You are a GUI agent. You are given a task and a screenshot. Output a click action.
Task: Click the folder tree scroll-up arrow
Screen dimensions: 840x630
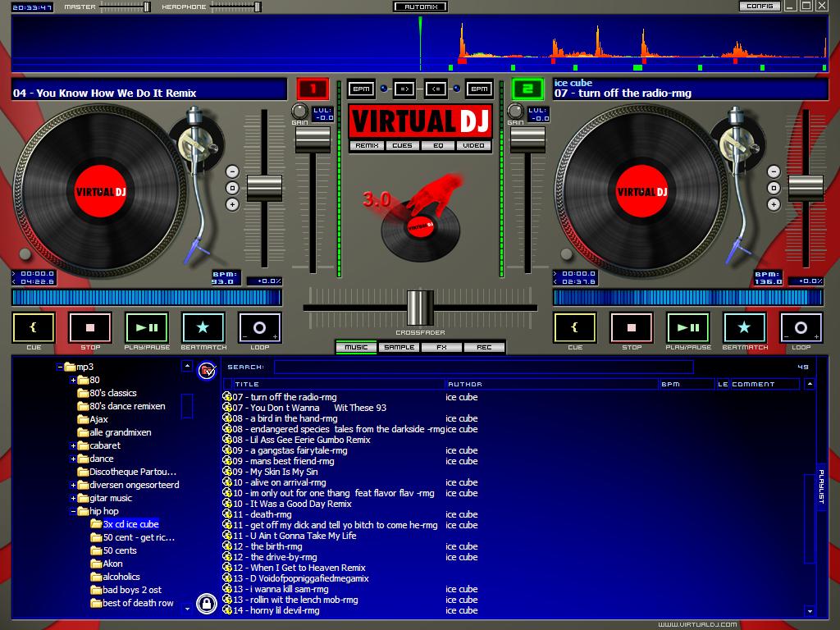187,367
